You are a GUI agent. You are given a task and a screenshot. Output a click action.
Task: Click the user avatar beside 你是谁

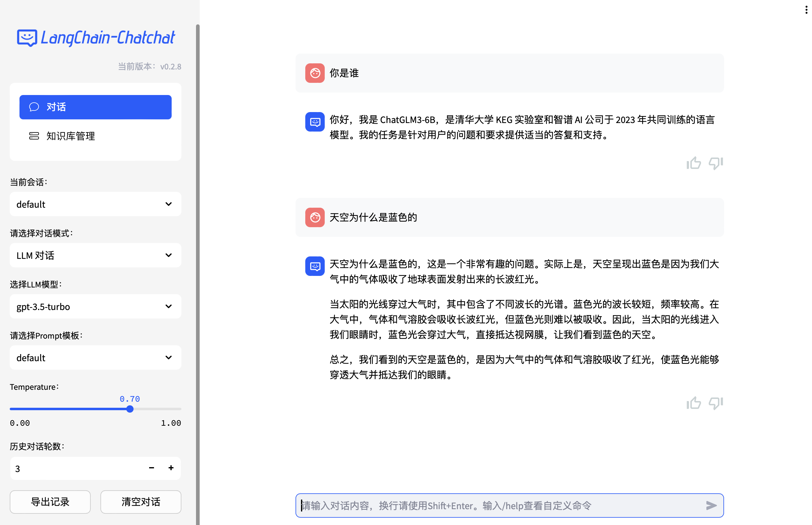315,73
